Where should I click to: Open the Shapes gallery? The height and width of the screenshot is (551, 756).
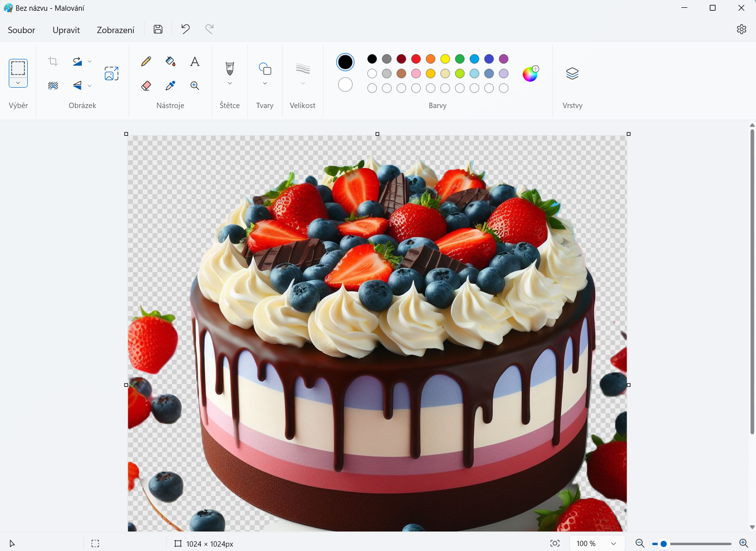pyautogui.click(x=265, y=69)
